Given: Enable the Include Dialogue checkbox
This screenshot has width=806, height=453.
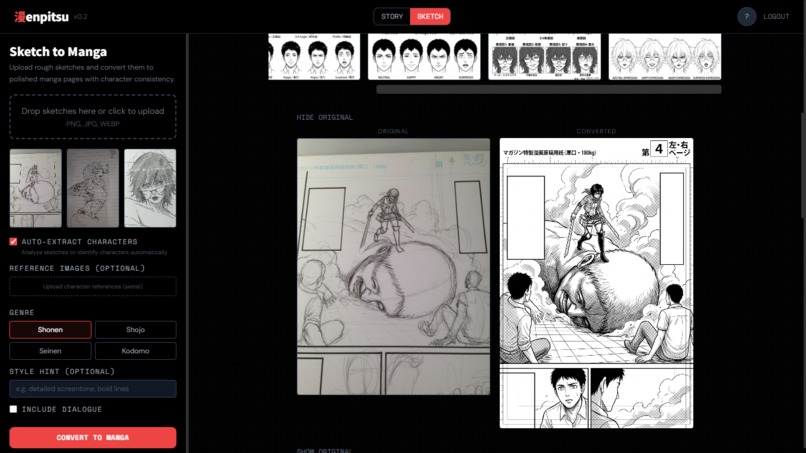Looking at the screenshot, I should pos(13,409).
